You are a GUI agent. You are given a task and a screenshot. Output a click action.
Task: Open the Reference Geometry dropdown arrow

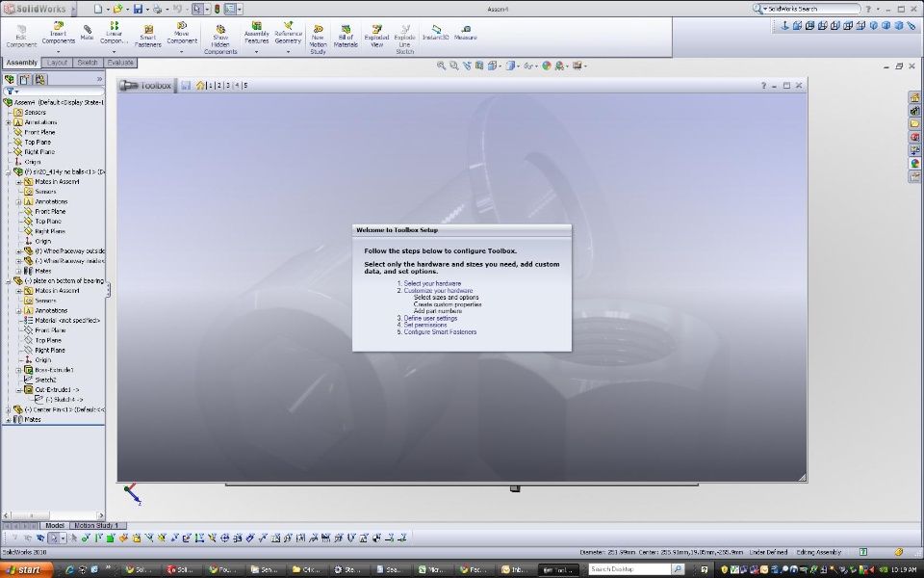pos(288,52)
